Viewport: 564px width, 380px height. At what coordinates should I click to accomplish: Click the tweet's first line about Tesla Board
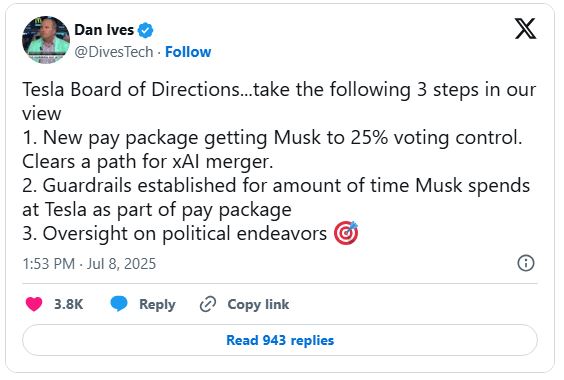(279, 90)
